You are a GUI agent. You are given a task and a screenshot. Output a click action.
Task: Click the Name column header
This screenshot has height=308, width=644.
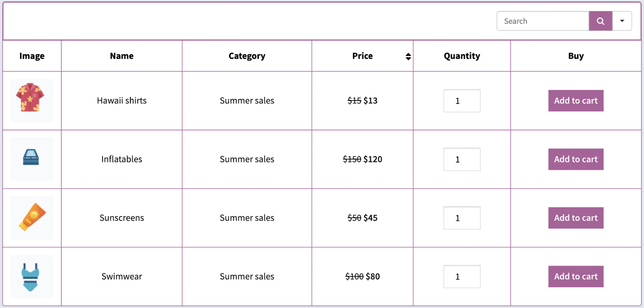[x=122, y=56]
